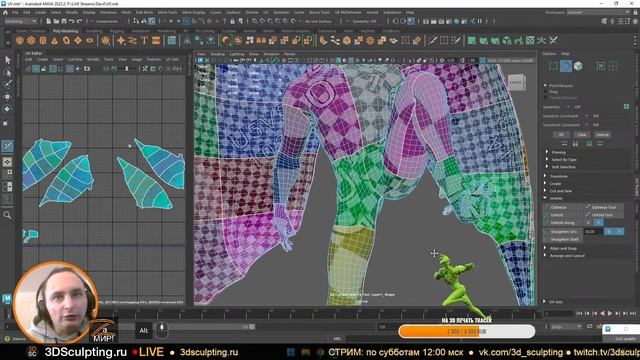This screenshot has height=360, width=640.
Task: Toggle the second UV Editor toolbar icon
Action: click(36, 69)
